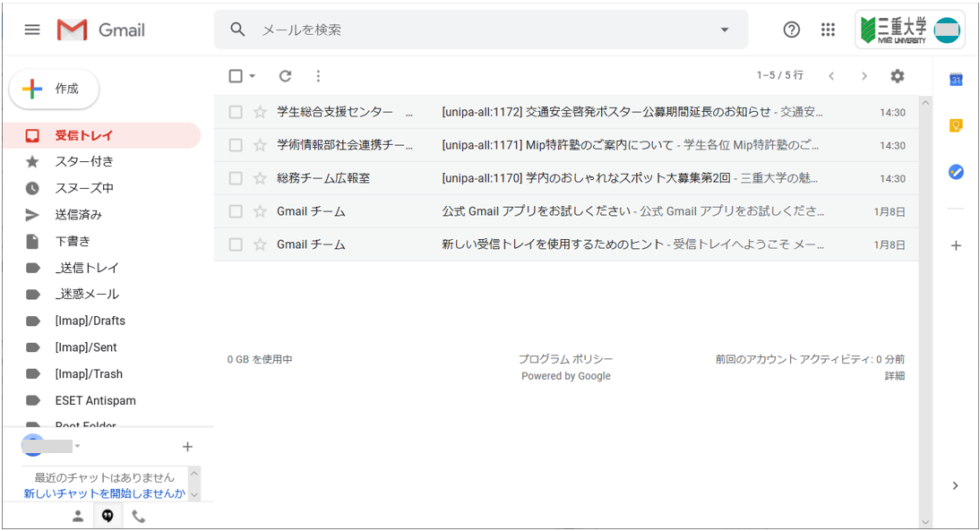The height and width of the screenshot is (531, 980).
Task: Open the unipa-all:1172 交通安全啓発ポスター email
Action: (x=566, y=112)
